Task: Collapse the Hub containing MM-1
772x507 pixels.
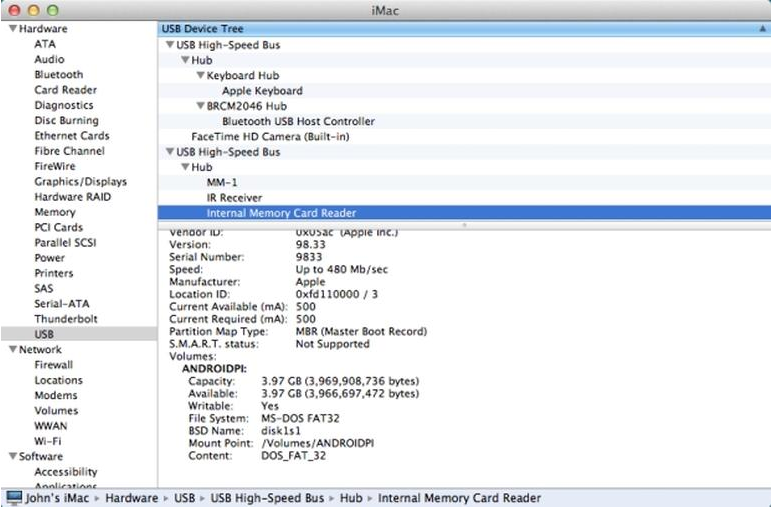Action: click(x=185, y=167)
